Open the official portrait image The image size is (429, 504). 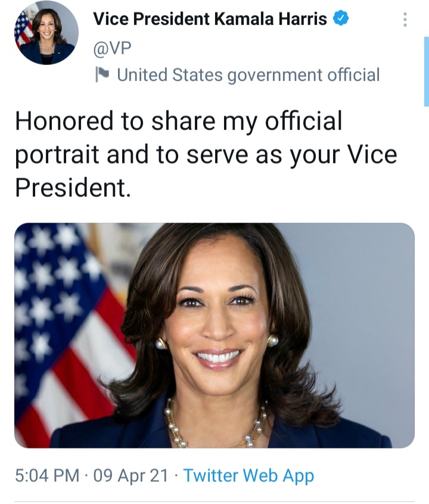214,335
